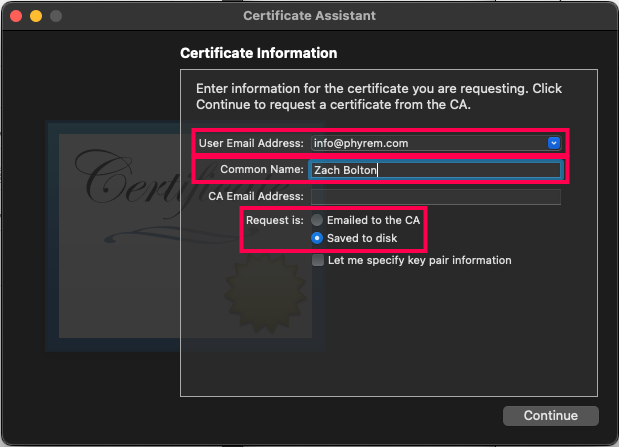Click the empty CA Email Address field
The image size is (619, 447).
coord(435,196)
